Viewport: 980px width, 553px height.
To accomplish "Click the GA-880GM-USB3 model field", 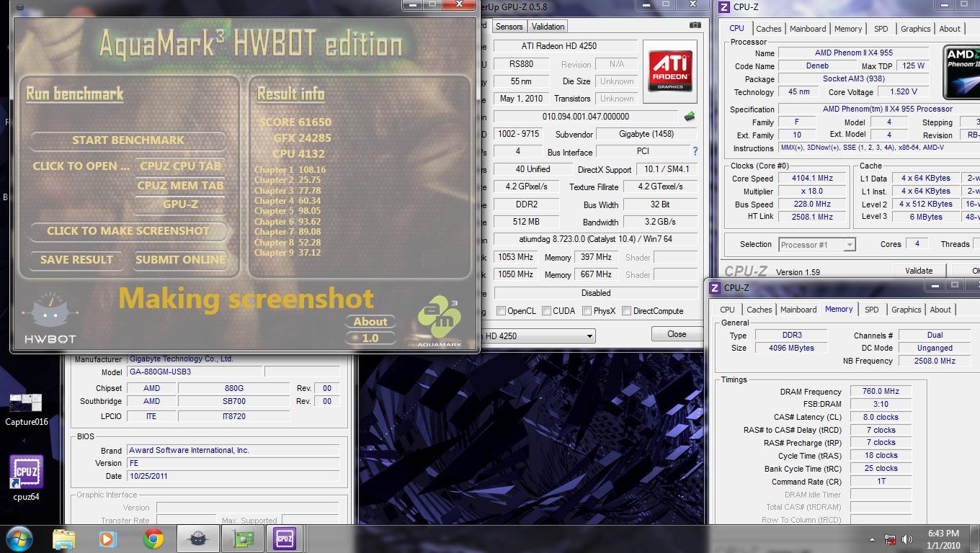I will 194,372.
